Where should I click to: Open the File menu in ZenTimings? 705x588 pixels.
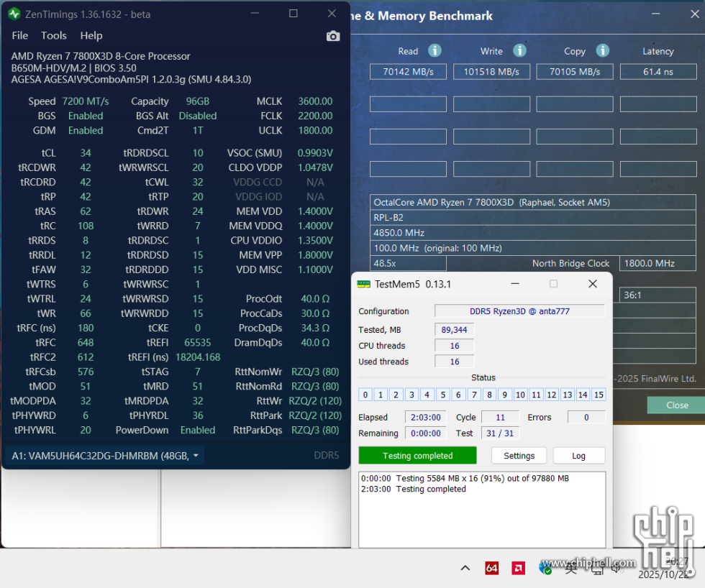[20, 35]
